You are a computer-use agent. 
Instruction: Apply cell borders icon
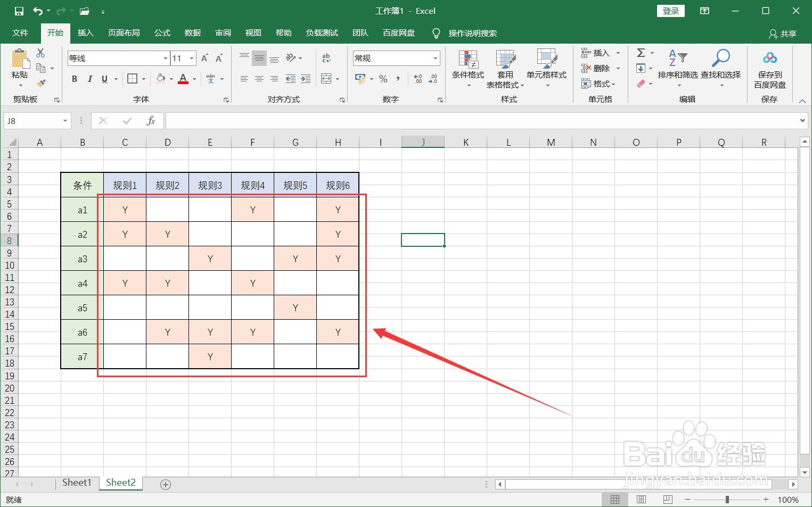coord(133,79)
